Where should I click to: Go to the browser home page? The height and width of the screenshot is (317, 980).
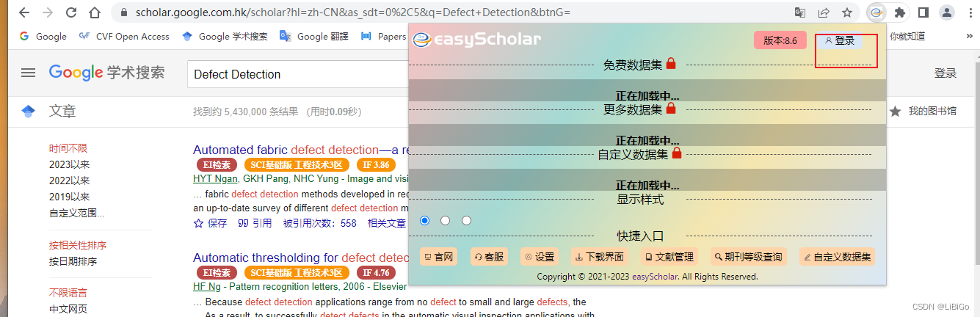[95, 12]
